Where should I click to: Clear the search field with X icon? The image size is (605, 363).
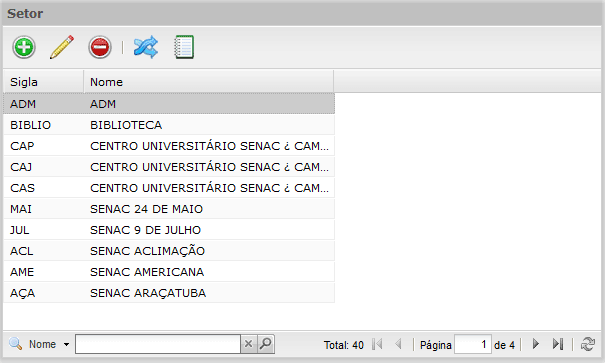248,343
